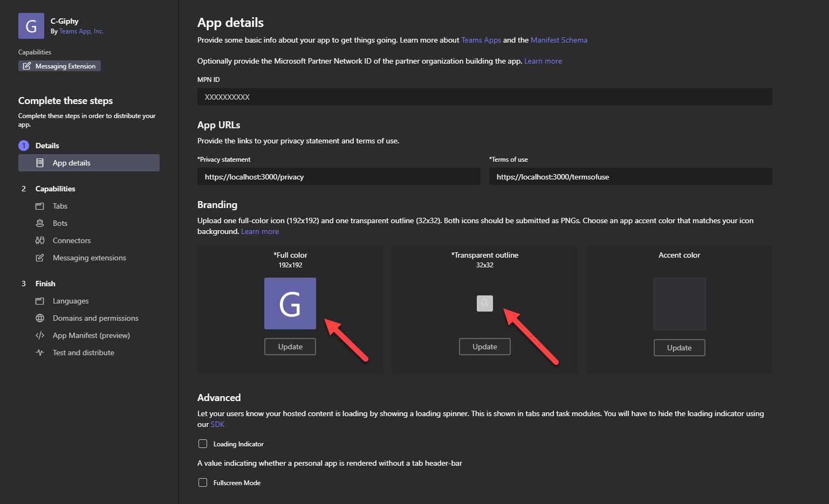This screenshot has width=829, height=504.
Task: Click the Connectors icon
Action: tap(40, 240)
